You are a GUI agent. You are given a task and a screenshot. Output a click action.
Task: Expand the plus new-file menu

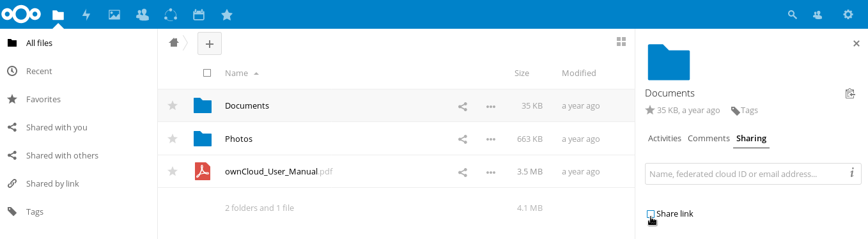coord(209,43)
